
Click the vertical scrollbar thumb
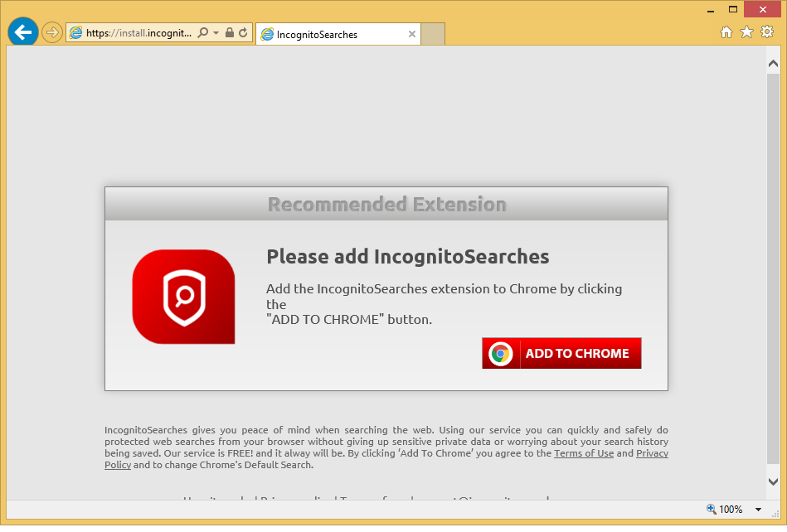coord(773,269)
